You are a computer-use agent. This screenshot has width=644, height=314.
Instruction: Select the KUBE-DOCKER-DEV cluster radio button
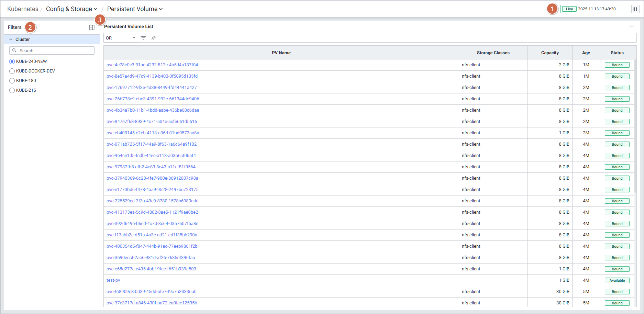coord(12,71)
